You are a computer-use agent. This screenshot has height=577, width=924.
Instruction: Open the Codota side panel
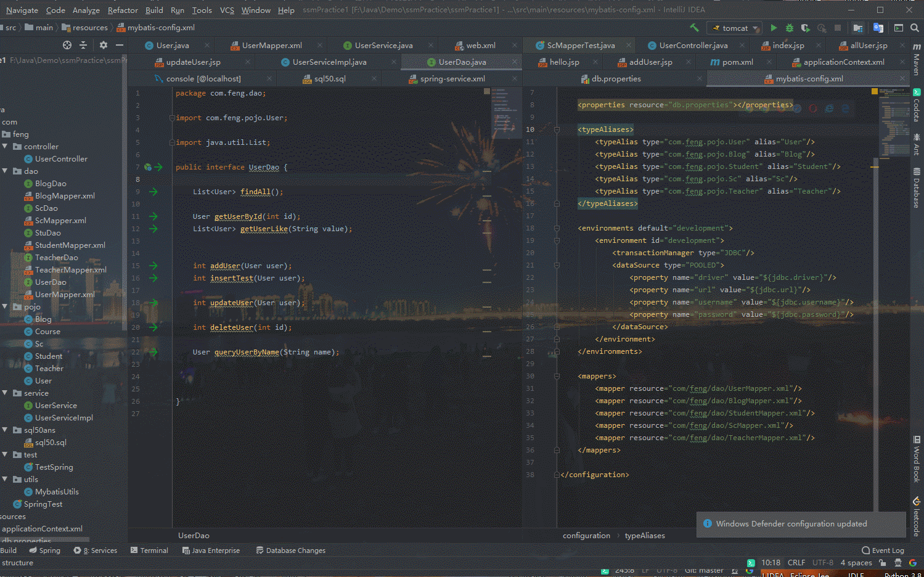[x=917, y=105]
